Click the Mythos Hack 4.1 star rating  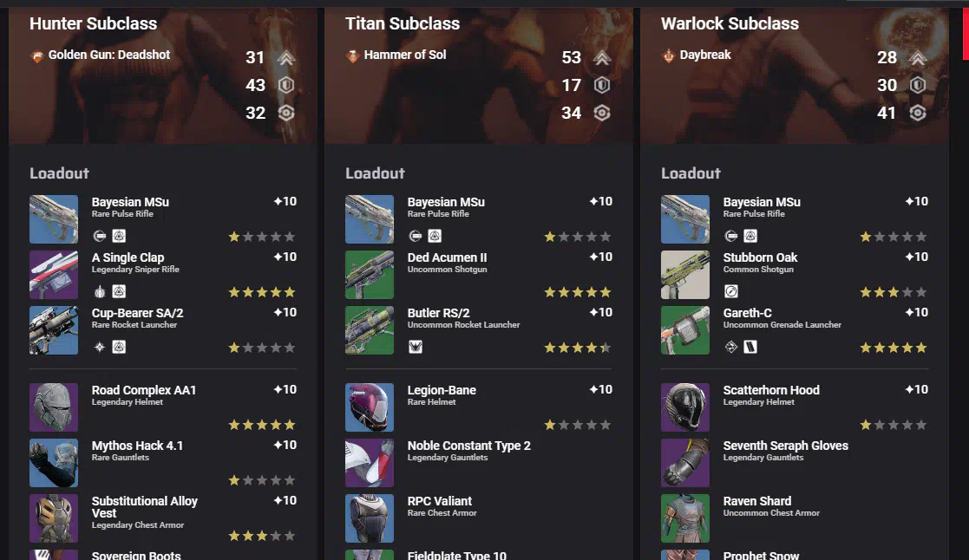262,480
